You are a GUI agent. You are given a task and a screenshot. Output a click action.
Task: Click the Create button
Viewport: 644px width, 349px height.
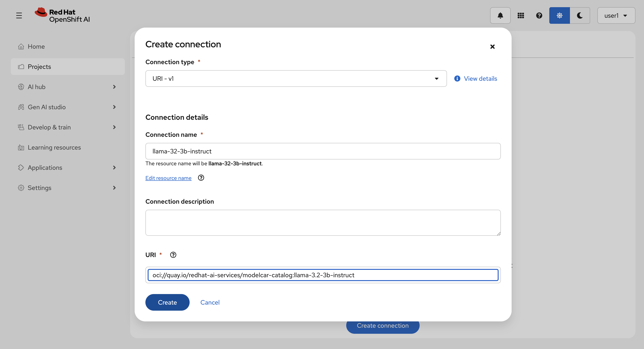click(x=167, y=302)
